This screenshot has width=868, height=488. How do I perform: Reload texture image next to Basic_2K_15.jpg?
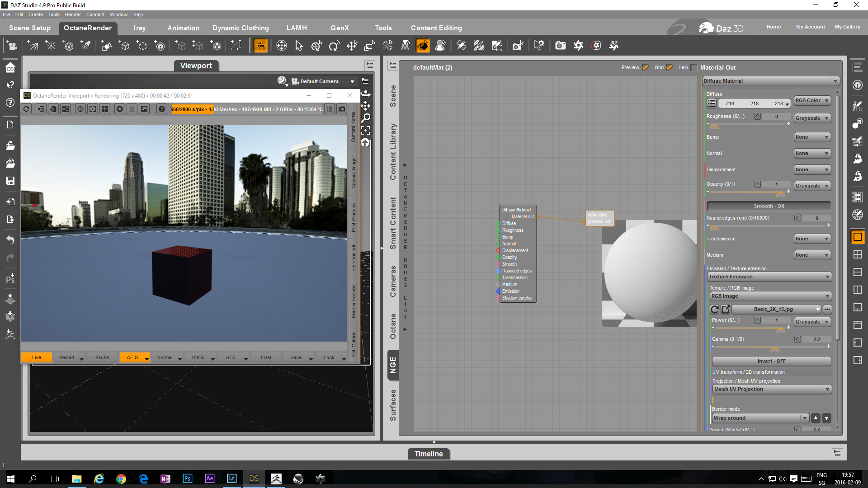pos(715,309)
